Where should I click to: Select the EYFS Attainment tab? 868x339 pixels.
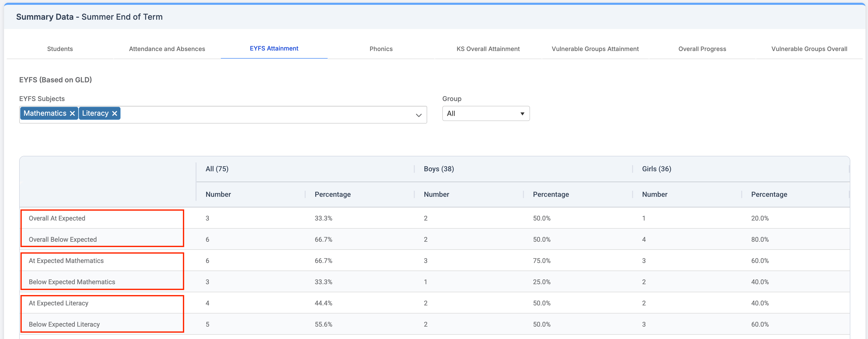[x=274, y=49]
